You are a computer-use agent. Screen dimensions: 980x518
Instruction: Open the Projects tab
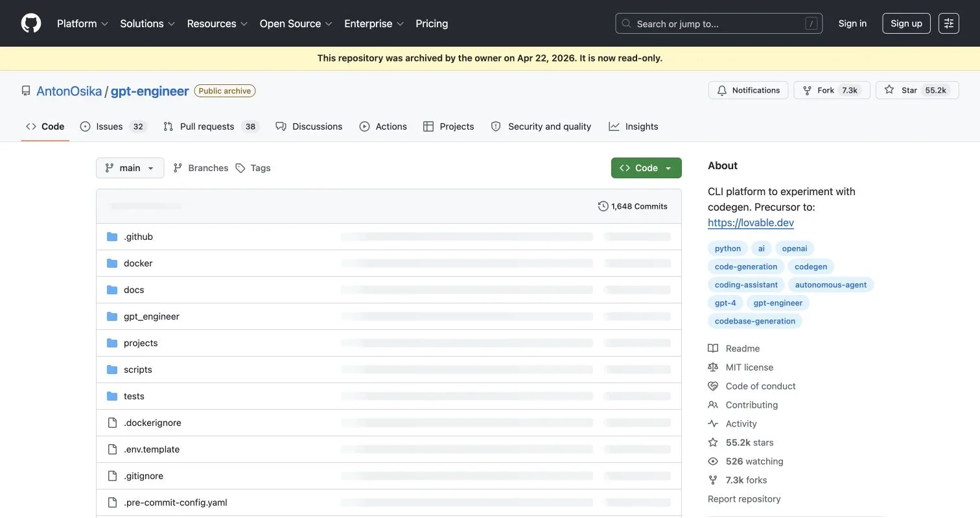pos(449,126)
